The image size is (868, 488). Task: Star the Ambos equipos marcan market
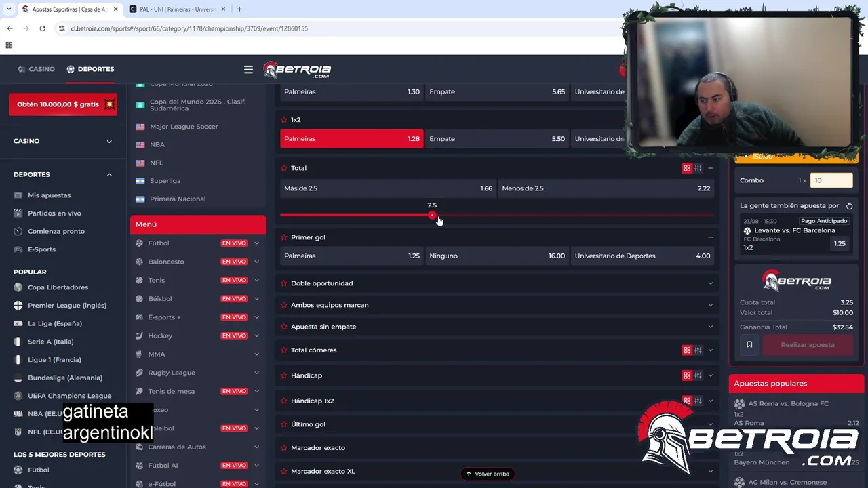(x=284, y=305)
